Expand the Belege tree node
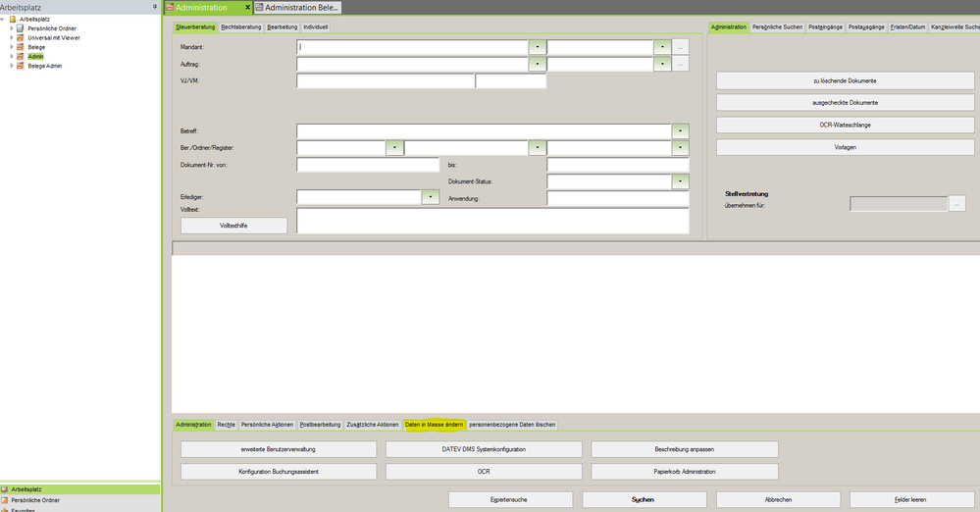Image resolution: width=980 pixels, height=512 pixels. tap(11, 47)
